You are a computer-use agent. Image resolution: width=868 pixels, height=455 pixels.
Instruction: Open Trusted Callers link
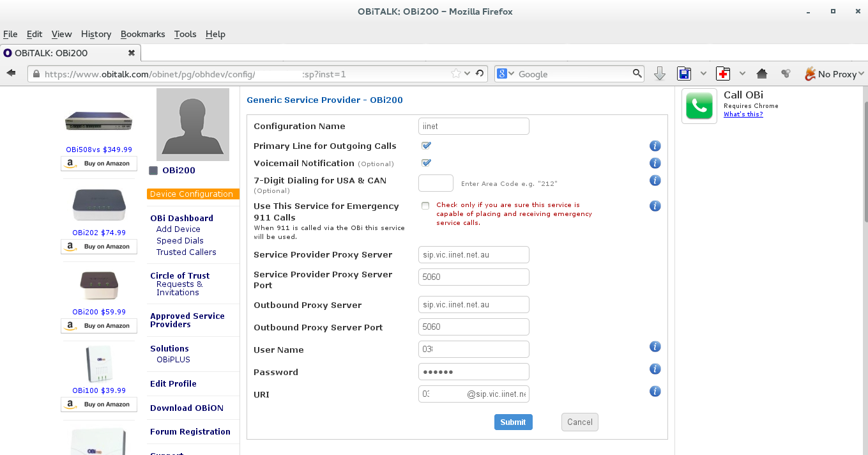(x=187, y=252)
